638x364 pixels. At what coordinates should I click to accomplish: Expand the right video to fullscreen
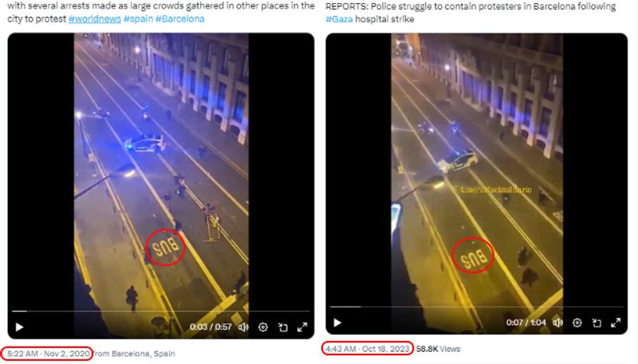pos(616,323)
